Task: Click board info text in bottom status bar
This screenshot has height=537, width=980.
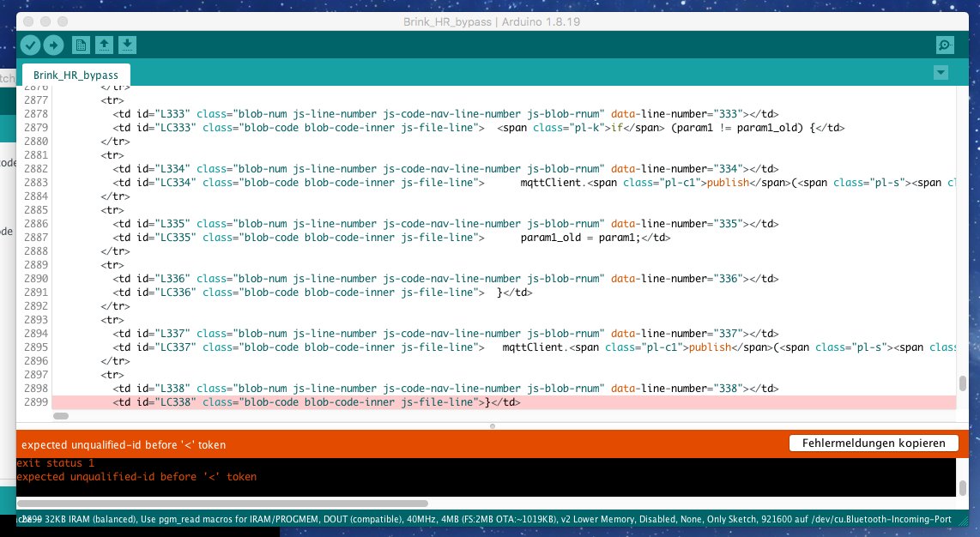Action: click(x=487, y=519)
